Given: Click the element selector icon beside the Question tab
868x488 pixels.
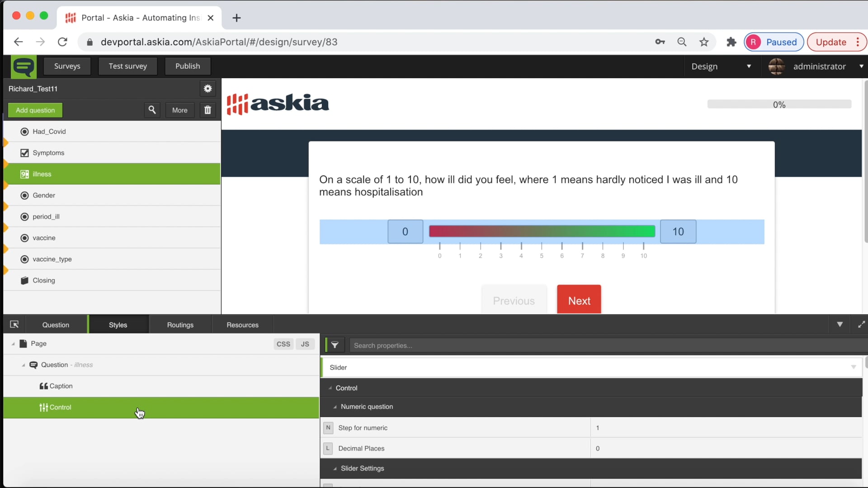Looking at the screenshot, I should point(14,324).
